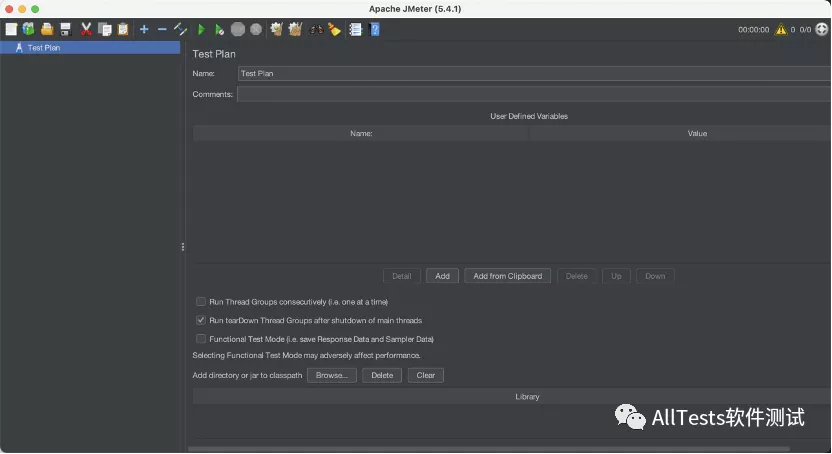Enable Functional Test Mode checkbox
Image resolution: width=832 pixels, height=454 pixels.
pyautogui.click(x=201, y=339)
